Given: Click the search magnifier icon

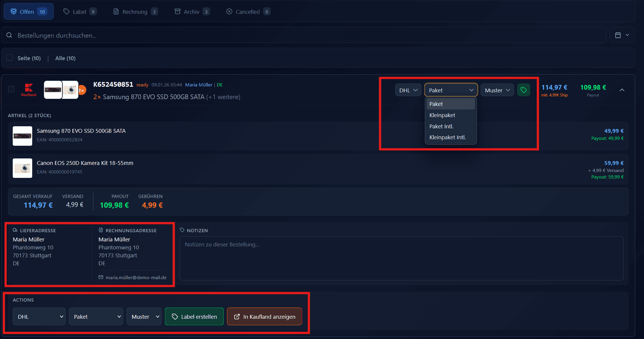Looking at the screenshot, I should 9,36.
